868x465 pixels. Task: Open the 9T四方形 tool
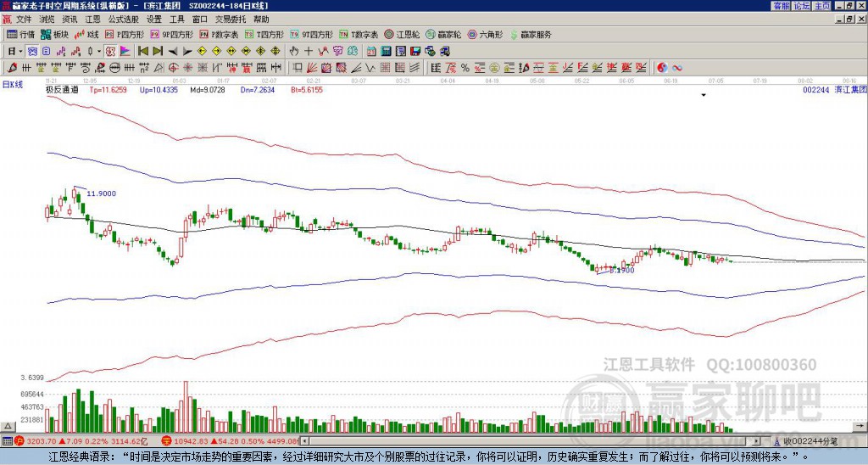click(x=312, y=34)
